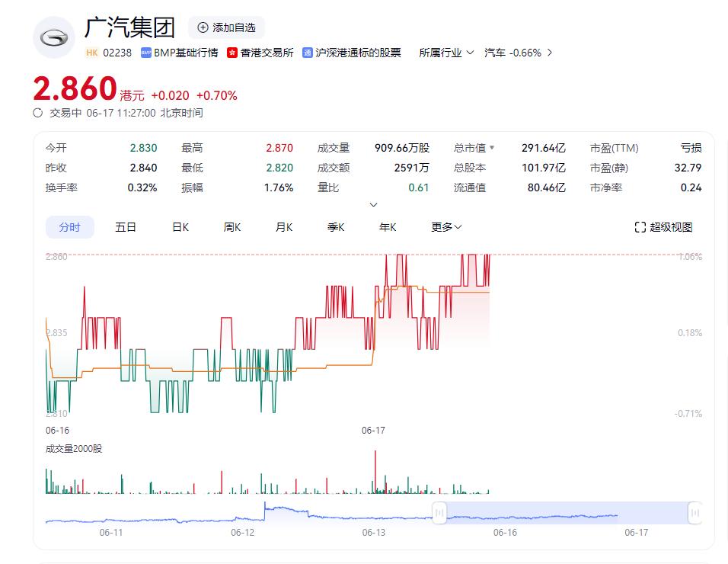Switch to the 年K chart tab
Screen dimensions: 728x564
click(388, 227)
